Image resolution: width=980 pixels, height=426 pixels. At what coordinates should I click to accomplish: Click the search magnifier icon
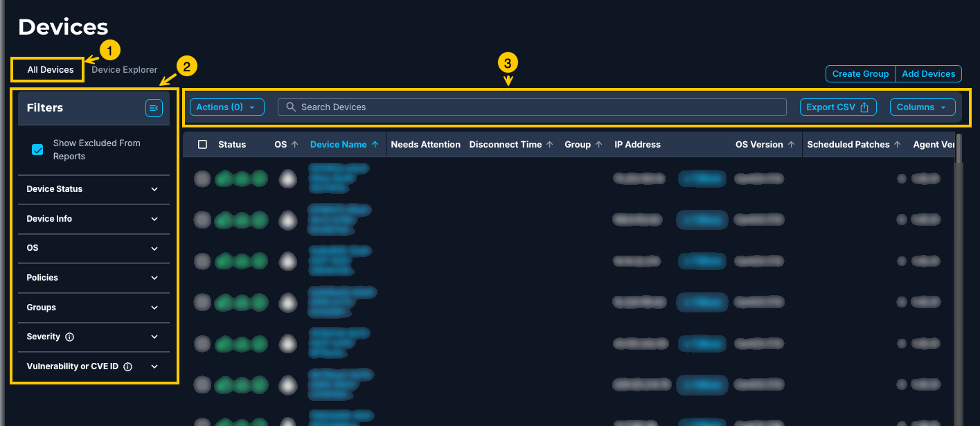[291, 107]
